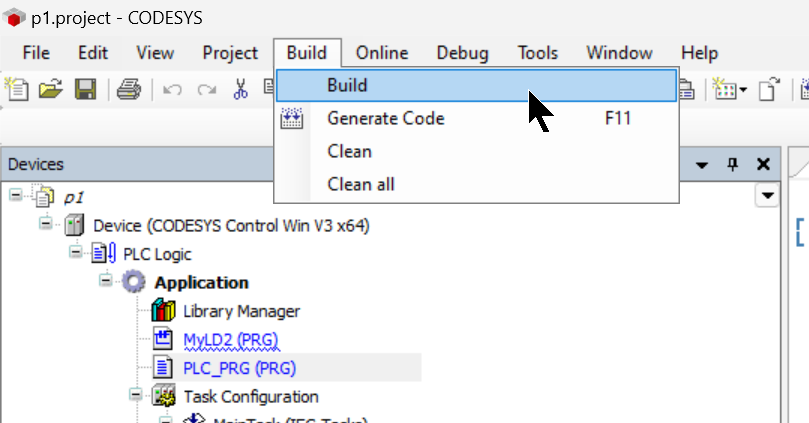Viewport: 809px width, 423px height.
Task: Collapse the Device tree node
Action: tap(46, 224)
